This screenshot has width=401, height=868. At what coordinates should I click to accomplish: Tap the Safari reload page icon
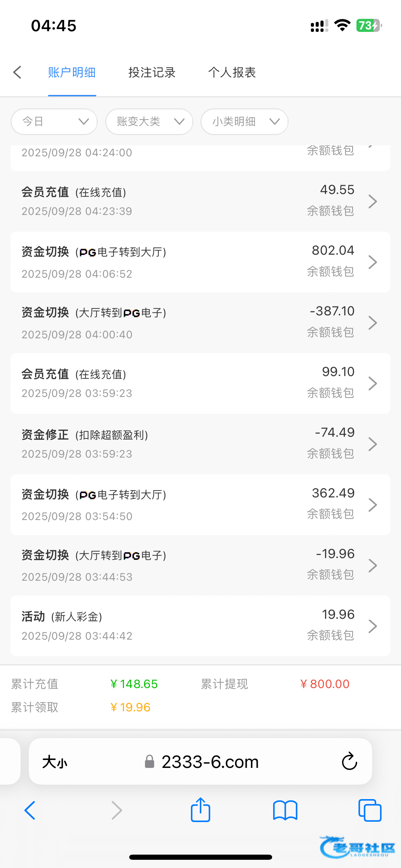tap(349, 762)
